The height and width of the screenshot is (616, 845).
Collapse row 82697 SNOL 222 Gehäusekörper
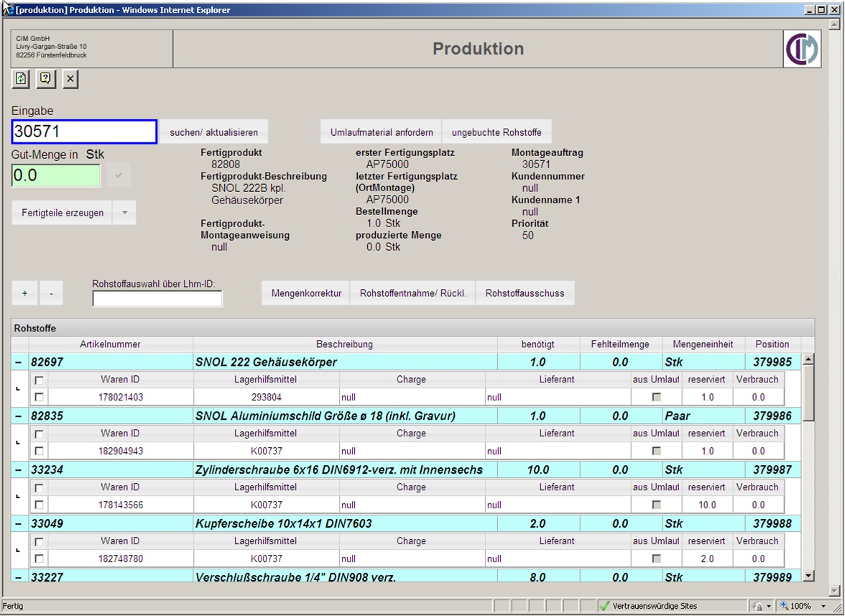[x=19, y=362]
